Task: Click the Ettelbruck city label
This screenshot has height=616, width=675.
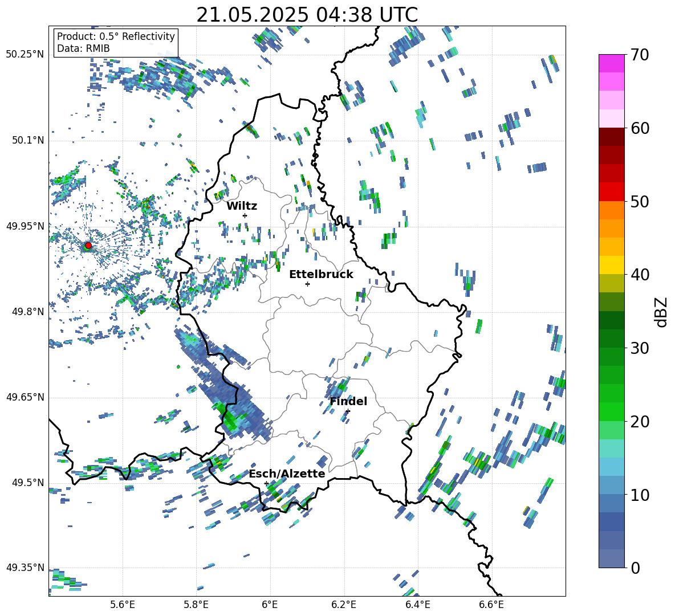Action: click(321, 275)
